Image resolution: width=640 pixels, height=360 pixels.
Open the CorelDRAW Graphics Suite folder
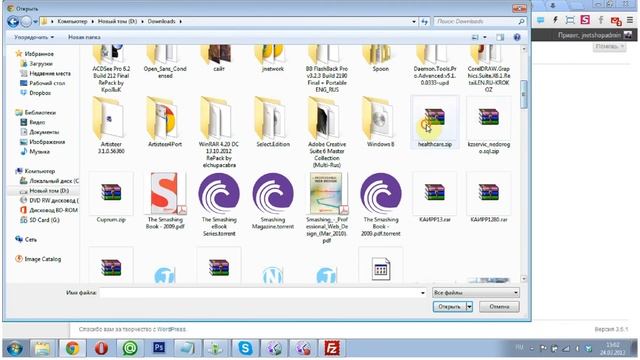coord(489,69)
